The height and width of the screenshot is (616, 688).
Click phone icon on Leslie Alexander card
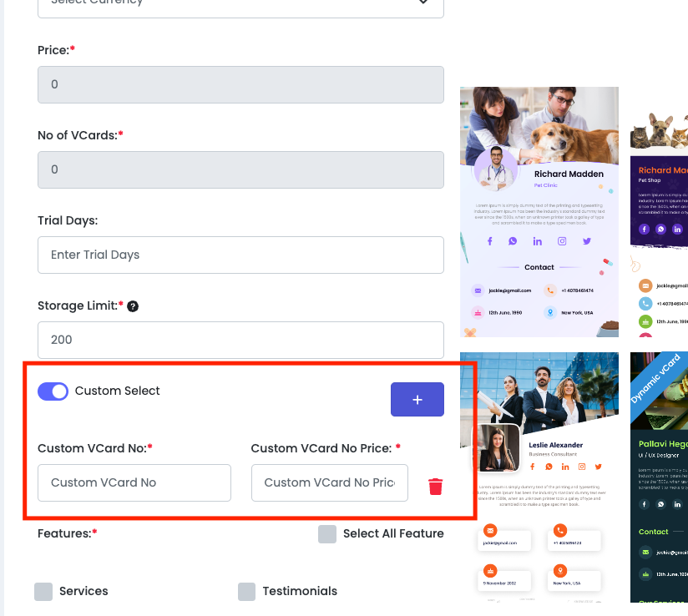(x=559, y=530)
